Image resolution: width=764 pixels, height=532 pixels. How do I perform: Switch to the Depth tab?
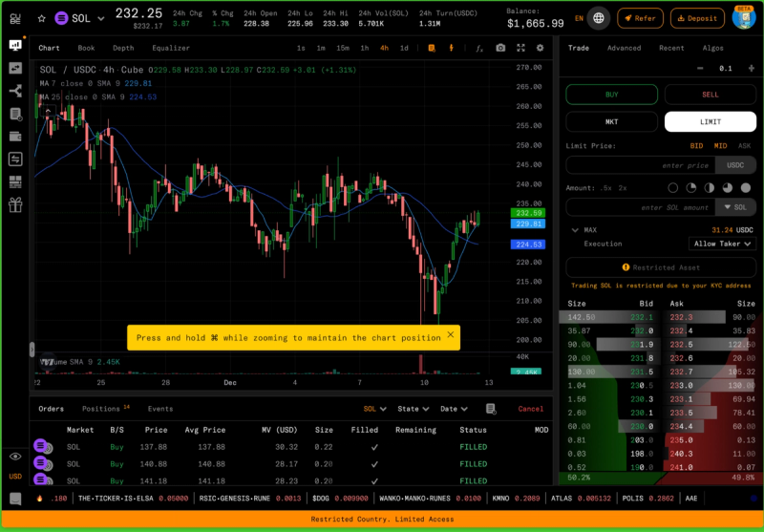tap(123, 48)
